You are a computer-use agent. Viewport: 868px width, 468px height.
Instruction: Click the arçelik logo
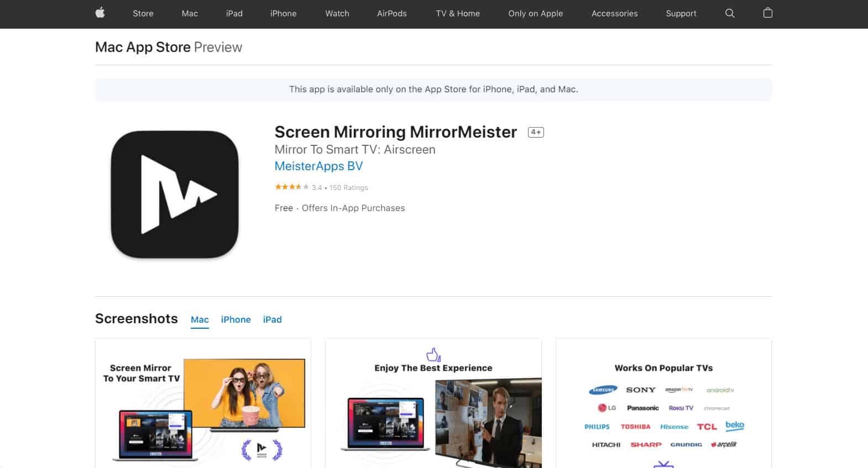(x=724, y=444)
